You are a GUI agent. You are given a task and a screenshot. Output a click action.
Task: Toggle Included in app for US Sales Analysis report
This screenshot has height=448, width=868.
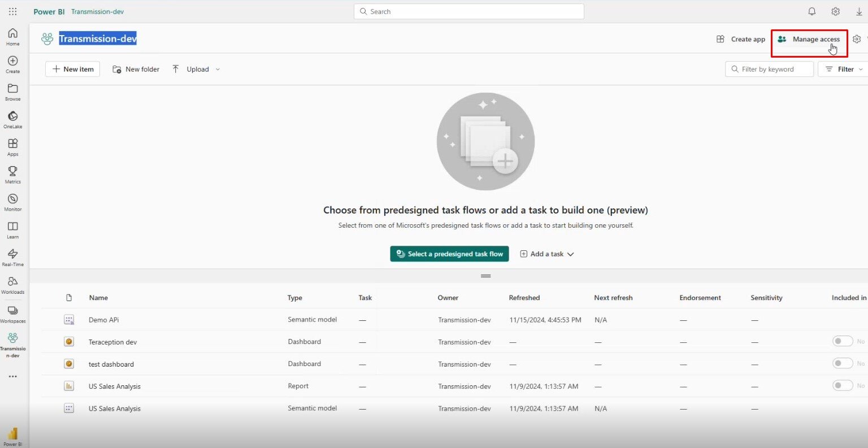842,385
